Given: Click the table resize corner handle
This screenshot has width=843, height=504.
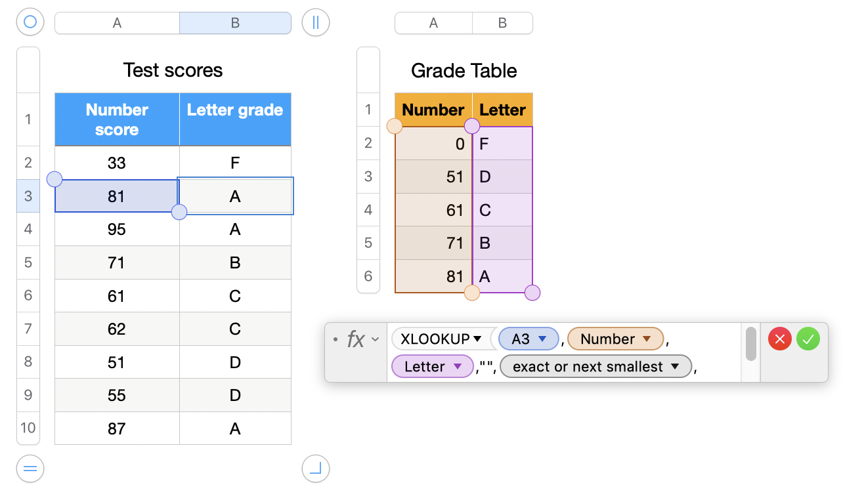Looking at the screenshot, I should pos(316,469).
